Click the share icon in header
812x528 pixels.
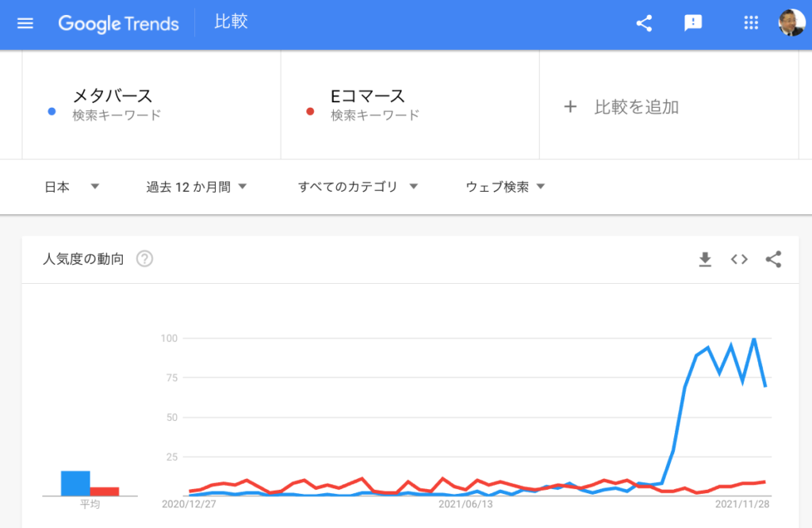tap(644, 23)
